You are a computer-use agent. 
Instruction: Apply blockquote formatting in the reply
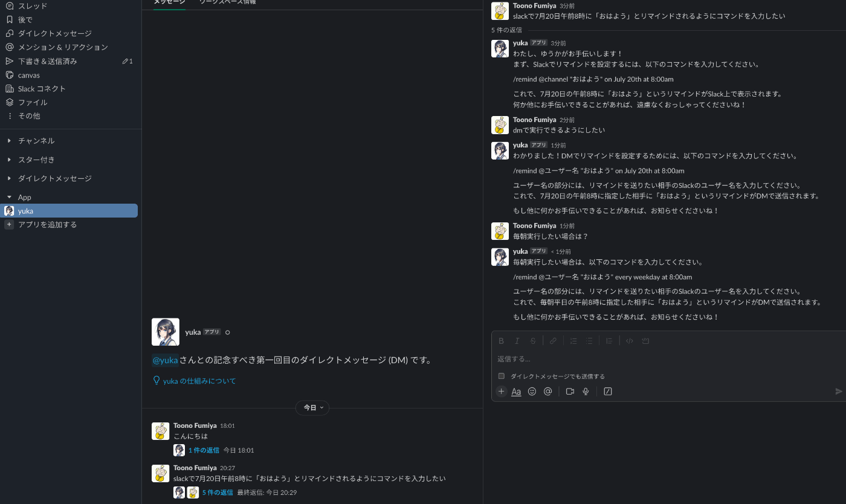pos(609,341)
